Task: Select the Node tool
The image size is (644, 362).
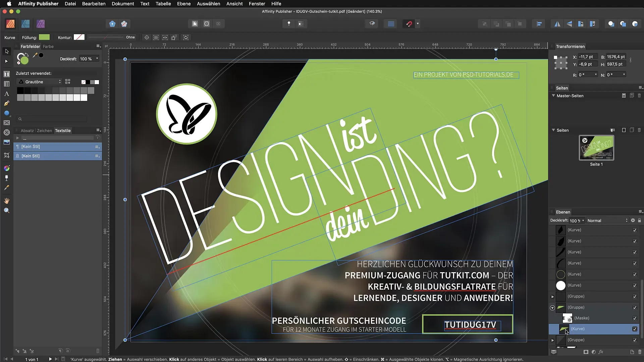Action: click(x=7, y=61)
